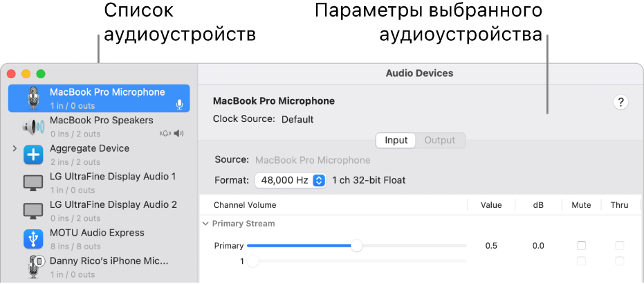Toggle Mute checkbox for channel 1

[581, 261]
